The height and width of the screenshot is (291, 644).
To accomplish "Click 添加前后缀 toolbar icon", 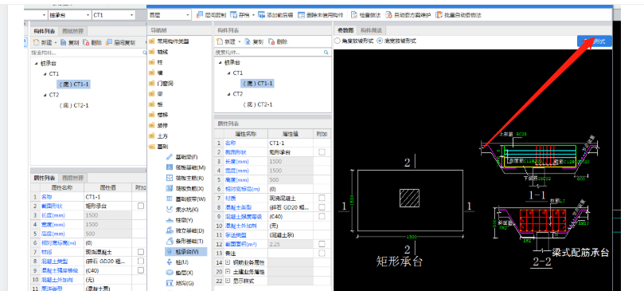I will point(262,15).
